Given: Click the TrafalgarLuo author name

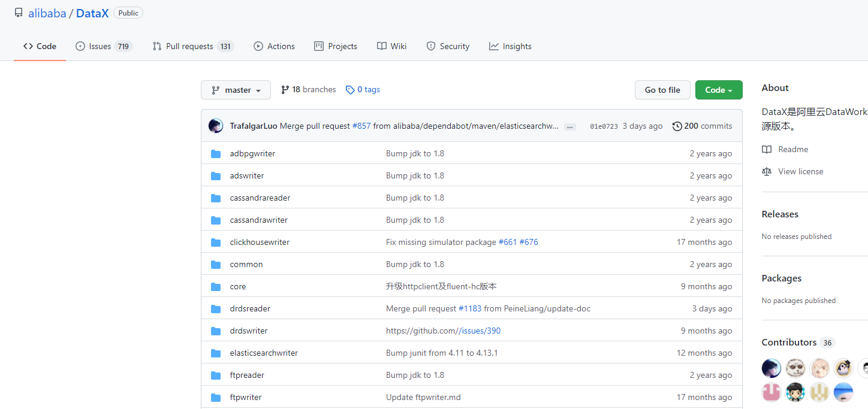Looking at the screenshot, I should (x=254, y=126).
